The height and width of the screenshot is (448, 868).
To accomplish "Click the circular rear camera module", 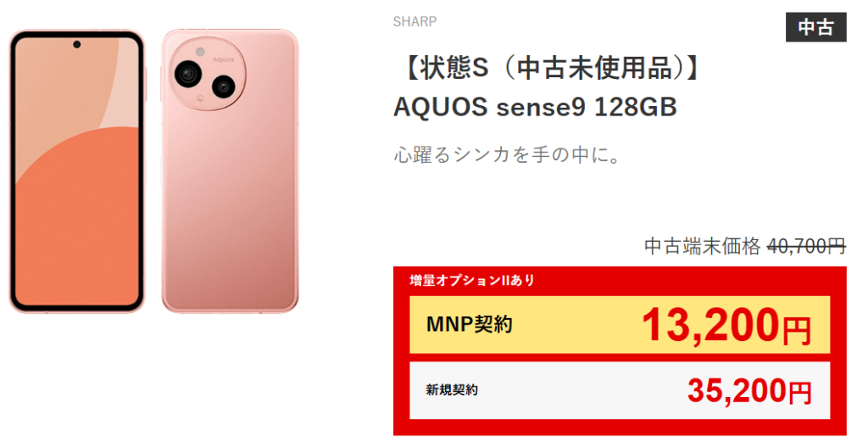I will click(209, 76).
